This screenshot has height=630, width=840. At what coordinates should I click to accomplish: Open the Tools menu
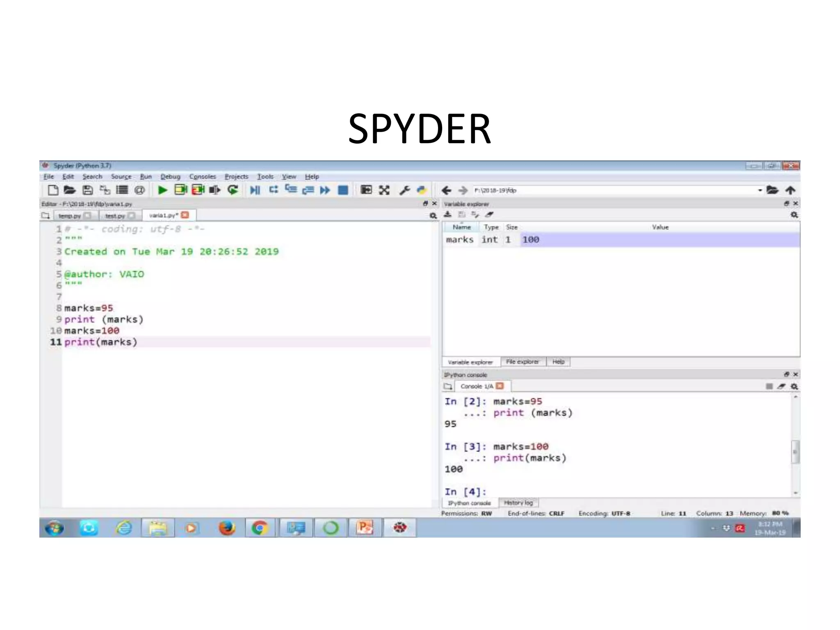coord(265,176)
